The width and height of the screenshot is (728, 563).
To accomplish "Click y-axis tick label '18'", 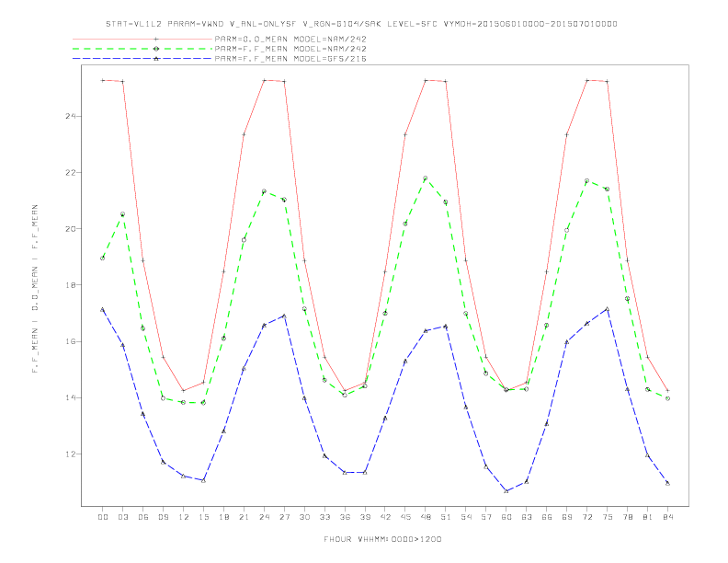I will pos(71,285).
